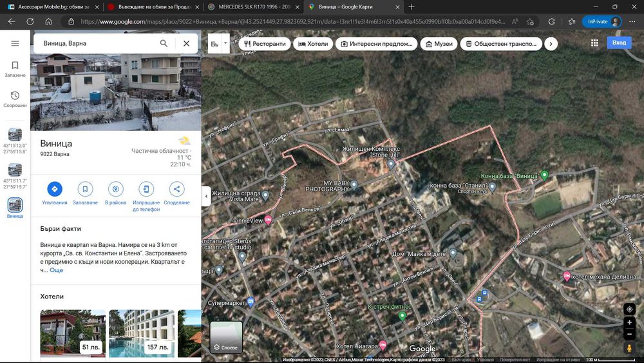The image size is (644, 363).
Task: Click the my location target icon
Action: 629,309
